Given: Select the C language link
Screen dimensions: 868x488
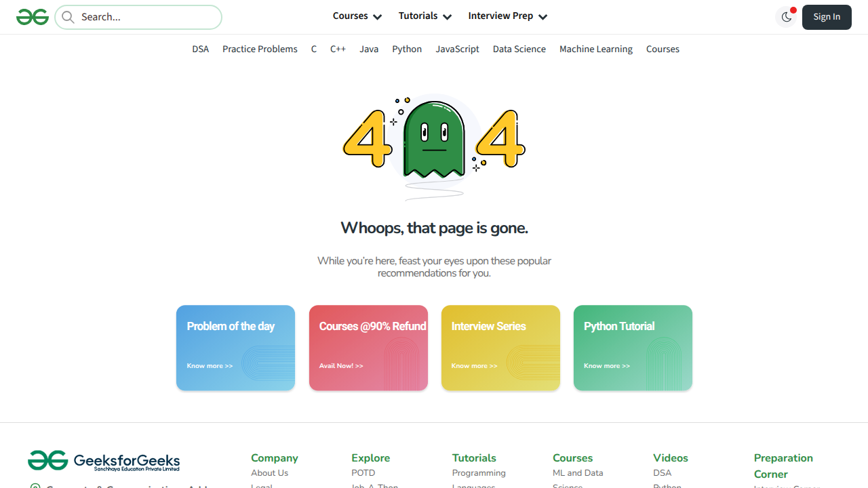Looking at the screenshot, I should [x=314, y=49].
